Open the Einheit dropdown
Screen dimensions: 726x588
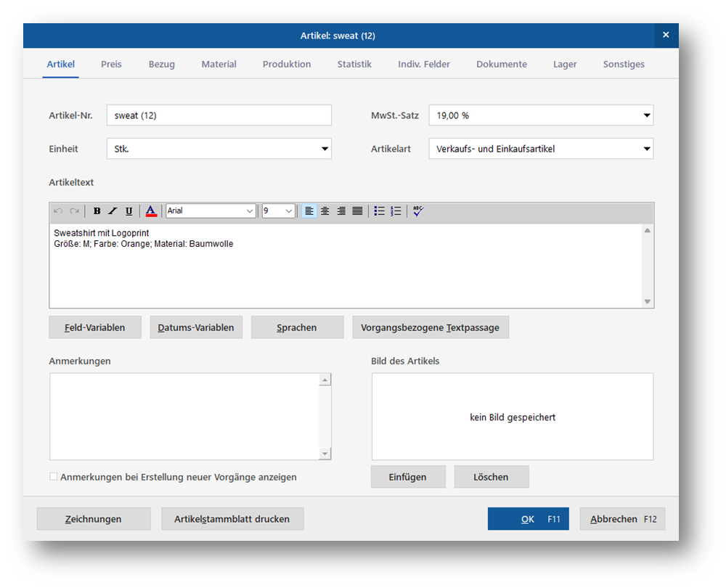tap(325, 149)
